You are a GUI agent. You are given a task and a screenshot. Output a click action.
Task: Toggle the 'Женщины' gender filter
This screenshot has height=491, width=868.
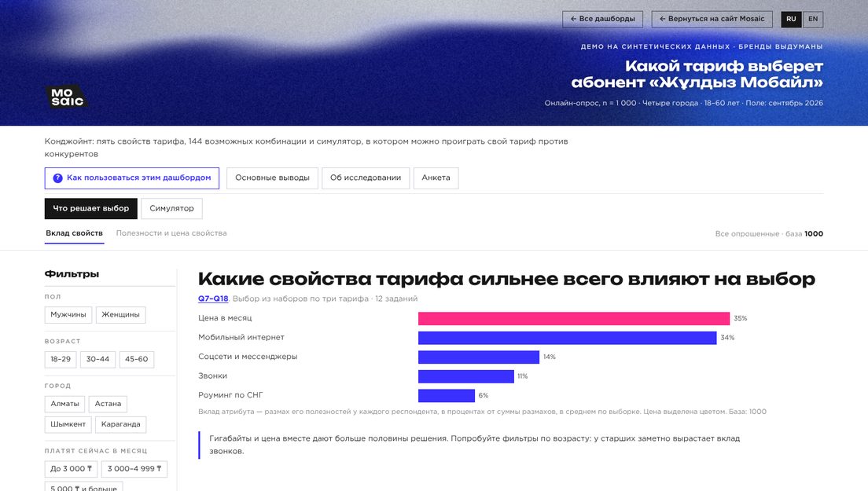(x=120, y=314)
